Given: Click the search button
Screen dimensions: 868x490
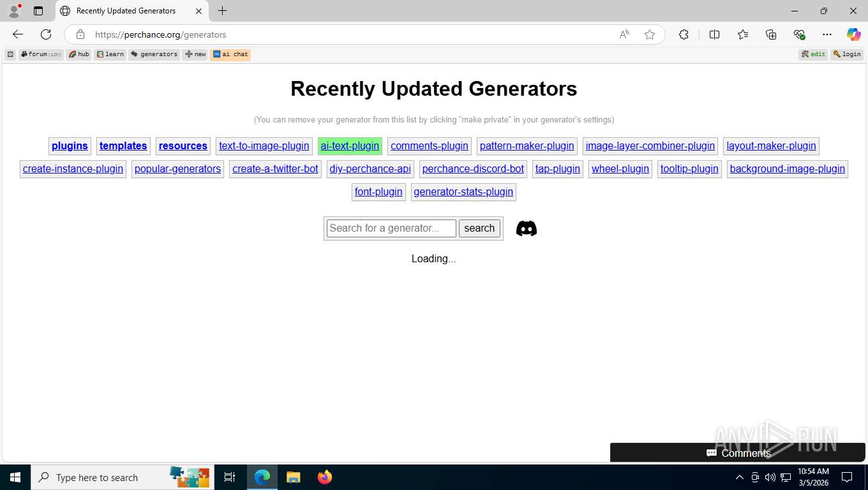Looking at the screenshot, I should pos(479,228).
